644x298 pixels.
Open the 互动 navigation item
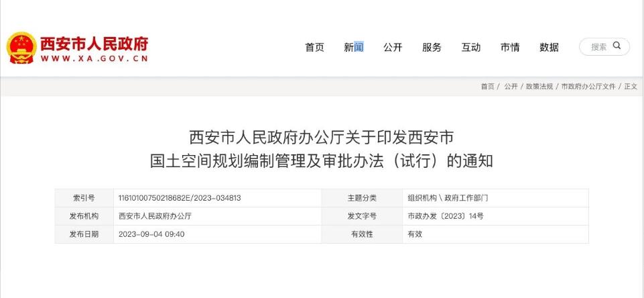click(x=470, y=47)
